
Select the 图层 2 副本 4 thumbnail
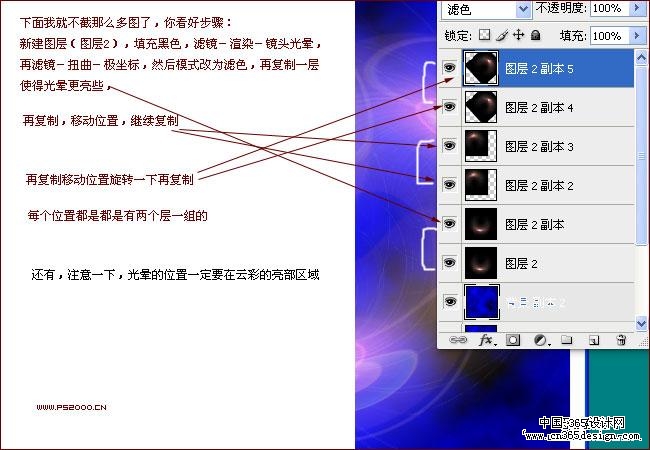pyautogui.click(x=481, y=107)
